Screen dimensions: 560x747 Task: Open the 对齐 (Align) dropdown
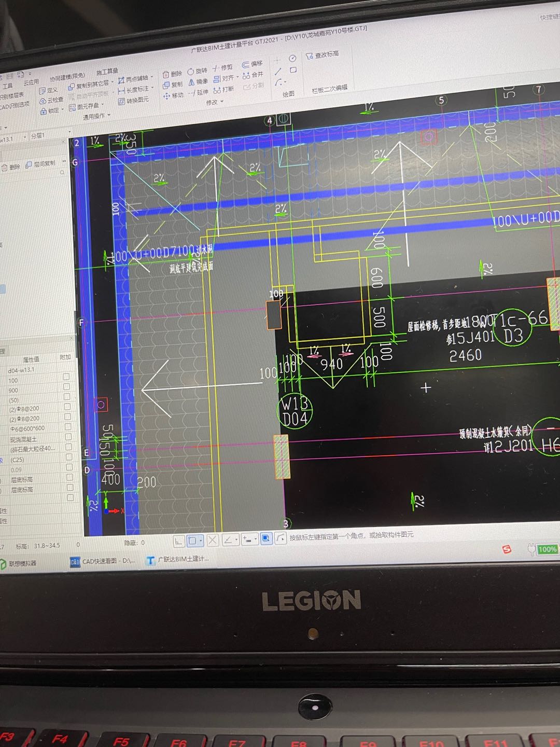pyautogui.click(x=237, y=77)
